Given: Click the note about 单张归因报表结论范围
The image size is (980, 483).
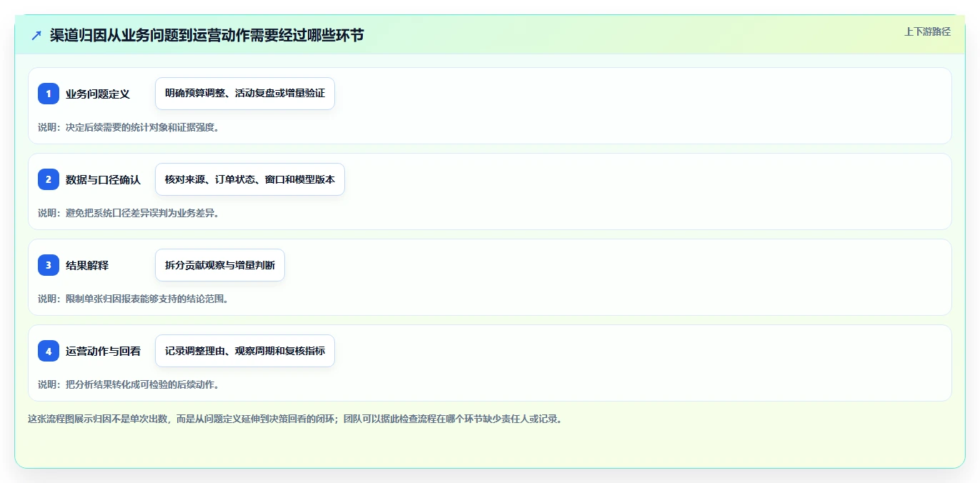Looking at the screenshot, I should (x=134, y=299).
